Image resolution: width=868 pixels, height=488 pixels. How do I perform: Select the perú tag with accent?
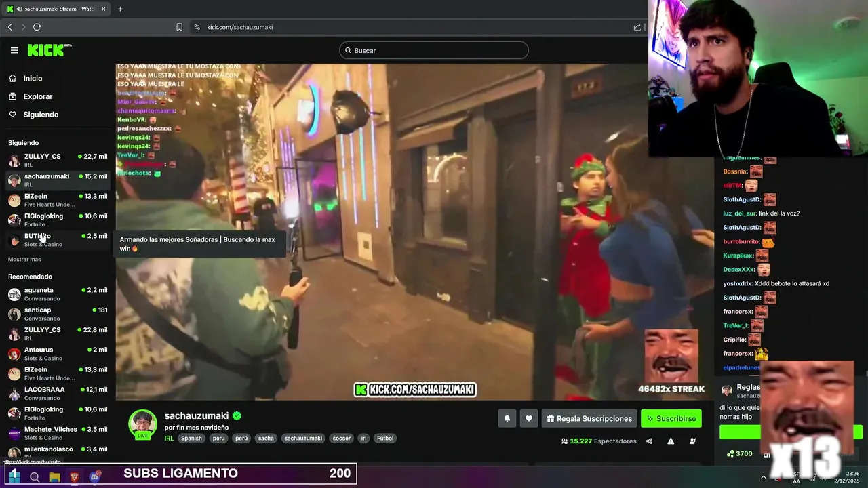click(x=241, y=438)
